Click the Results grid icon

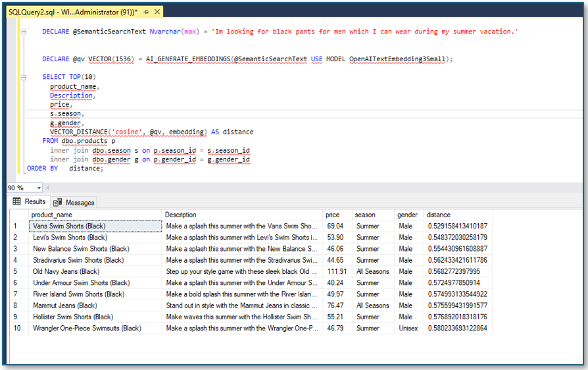(17, 201)
